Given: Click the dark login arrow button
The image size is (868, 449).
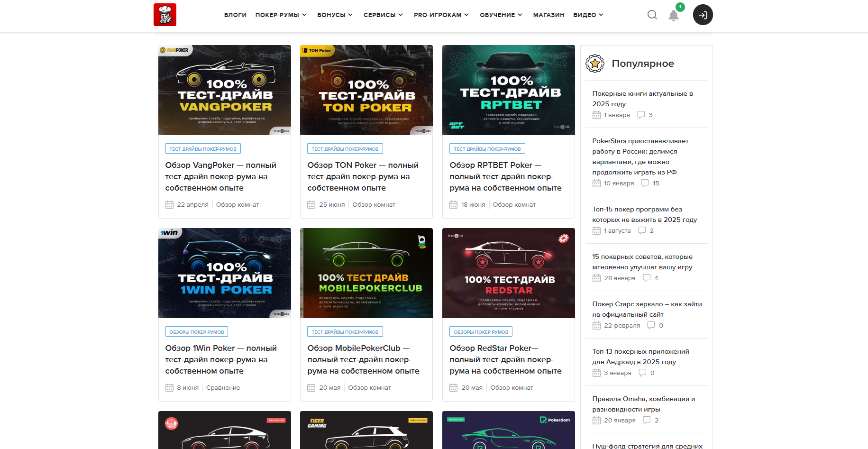Looking at the screenshot, I should pos(703,15).
